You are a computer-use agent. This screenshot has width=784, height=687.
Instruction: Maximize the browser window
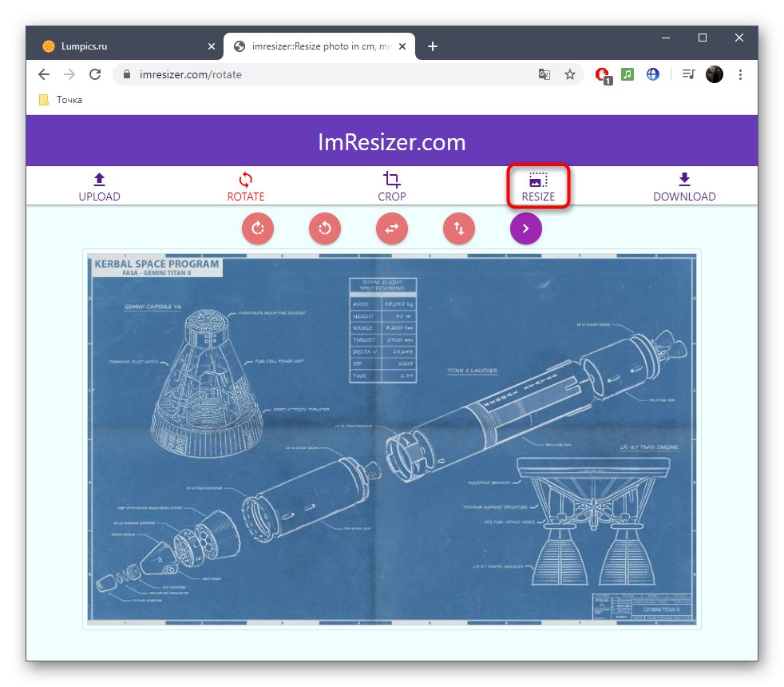point(703,38)
